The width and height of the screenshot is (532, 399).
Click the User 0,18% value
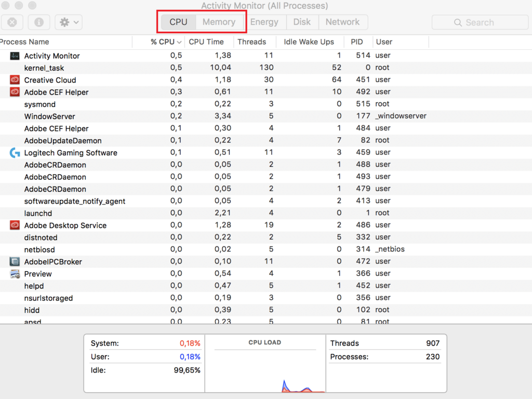click(x=190, y=357)
